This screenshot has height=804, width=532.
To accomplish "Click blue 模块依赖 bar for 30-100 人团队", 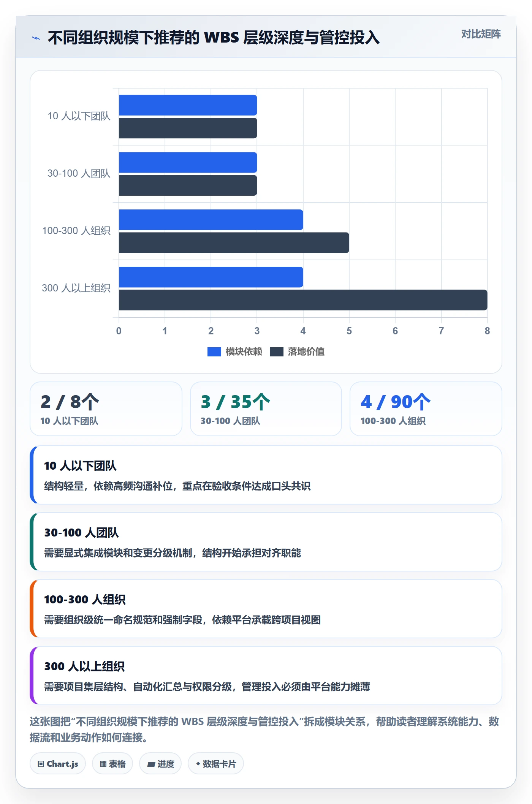I will [x=188, y=163].
